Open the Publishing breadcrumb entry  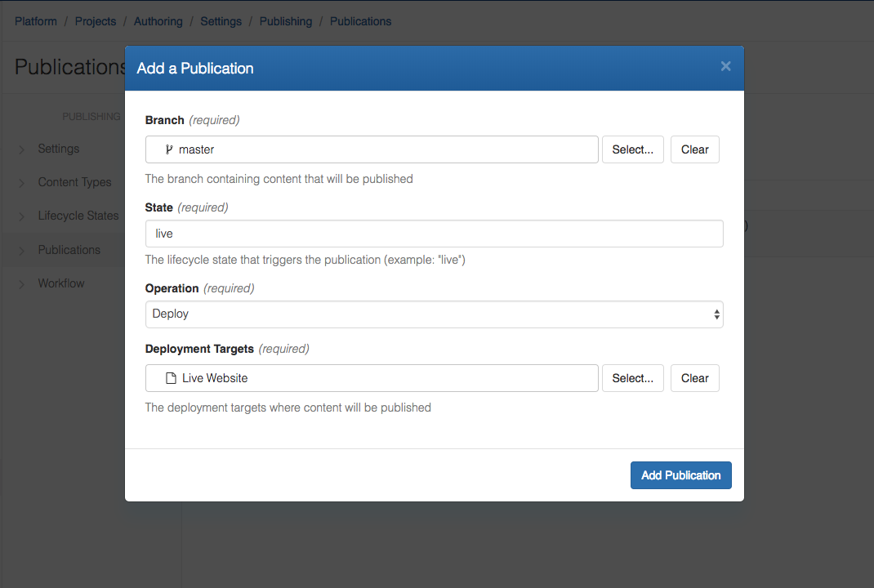pos(285,21)
